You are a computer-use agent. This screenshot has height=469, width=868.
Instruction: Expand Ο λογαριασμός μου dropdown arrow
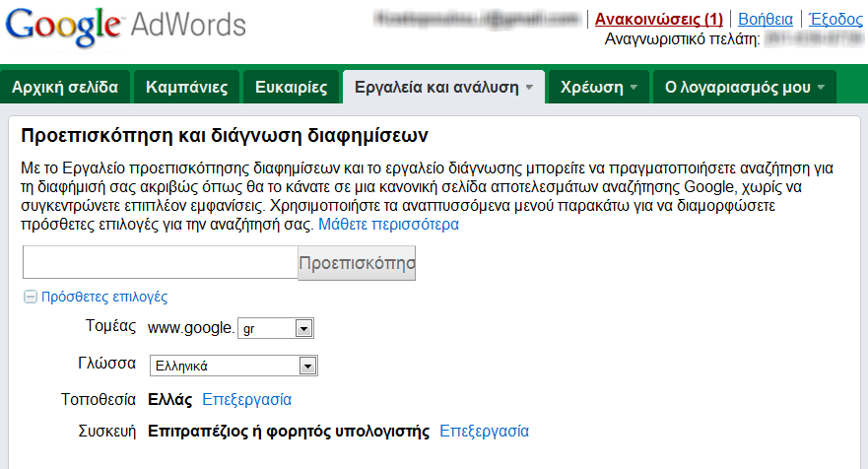(x=821, y=88)
